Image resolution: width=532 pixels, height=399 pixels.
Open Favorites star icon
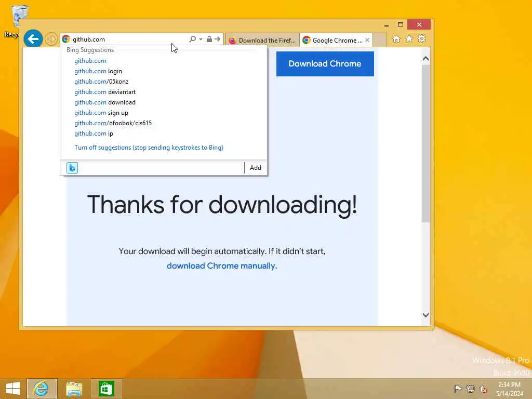tap(409, 39)
